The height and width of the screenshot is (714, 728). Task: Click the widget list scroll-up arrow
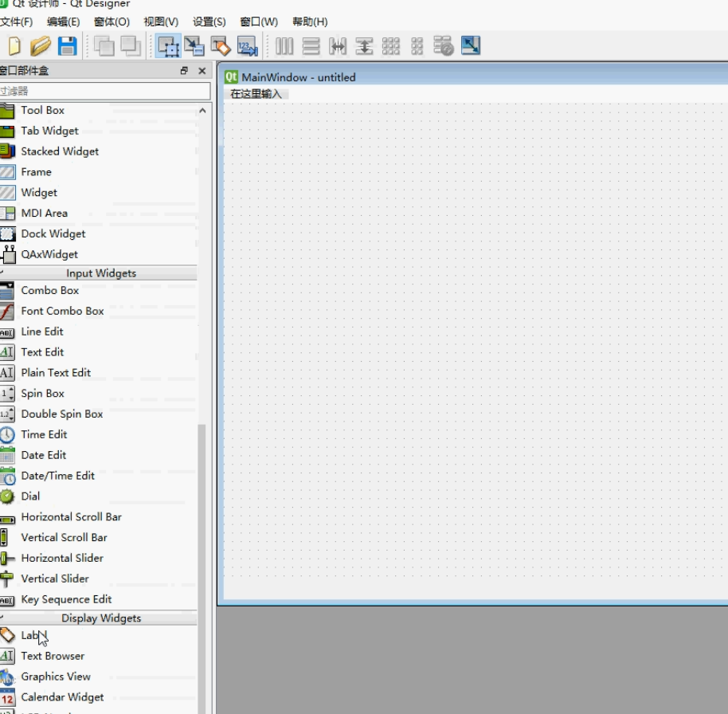click(x=202, y=111)
